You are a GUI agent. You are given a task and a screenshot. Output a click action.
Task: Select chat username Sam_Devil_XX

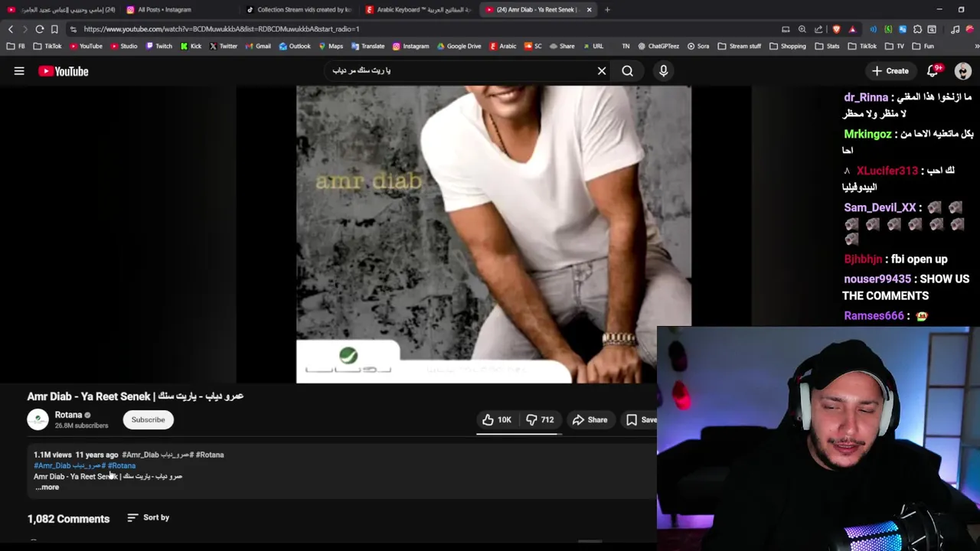coord(880,207)
